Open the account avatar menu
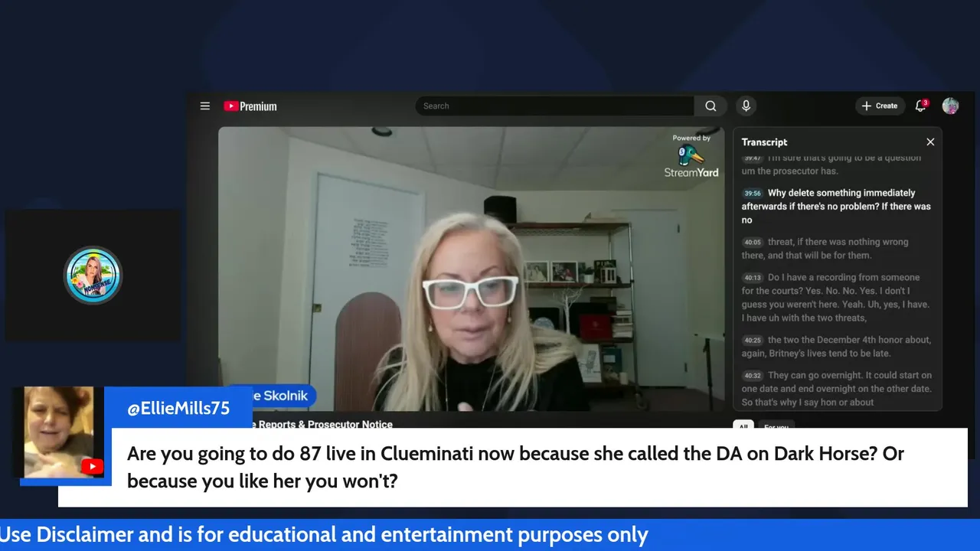 coord(950,106)
